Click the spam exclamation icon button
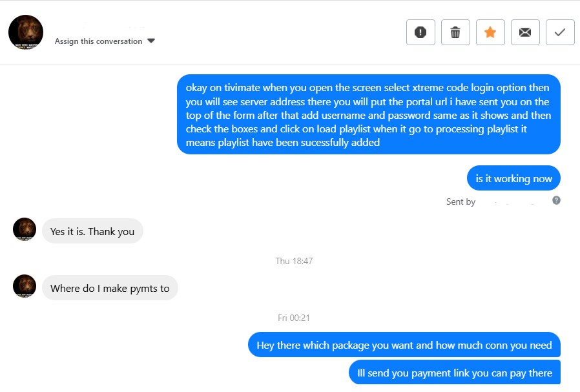Image resolution: width=580 pixels, height=392 pixels. [x=420, y=32]
